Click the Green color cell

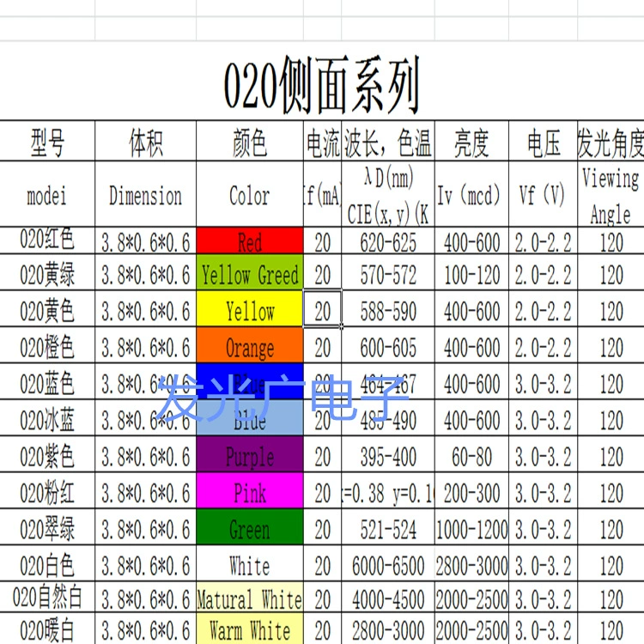coord(250,527)
